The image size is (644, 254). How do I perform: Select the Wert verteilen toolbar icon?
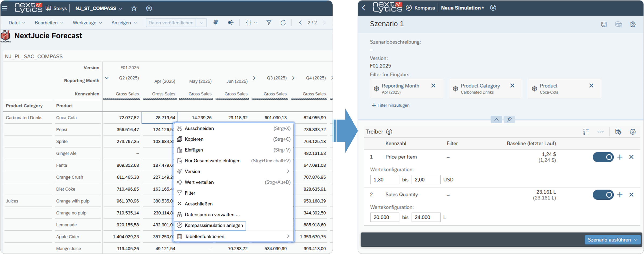(231, 23)
